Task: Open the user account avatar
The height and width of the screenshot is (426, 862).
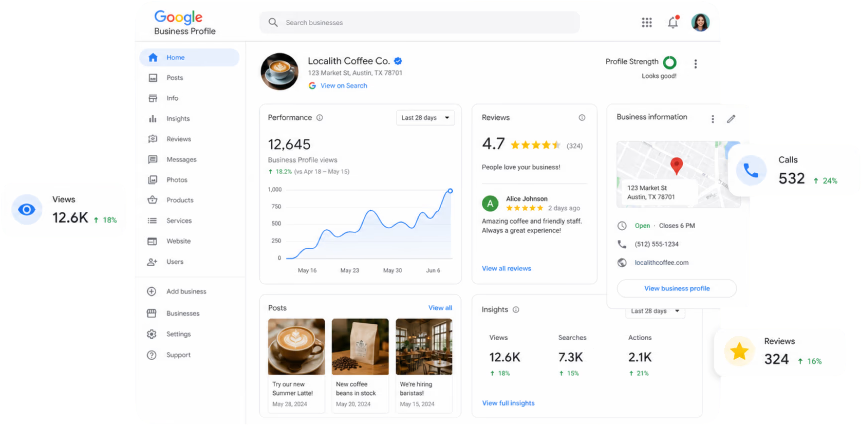Action: pos(700,23)
